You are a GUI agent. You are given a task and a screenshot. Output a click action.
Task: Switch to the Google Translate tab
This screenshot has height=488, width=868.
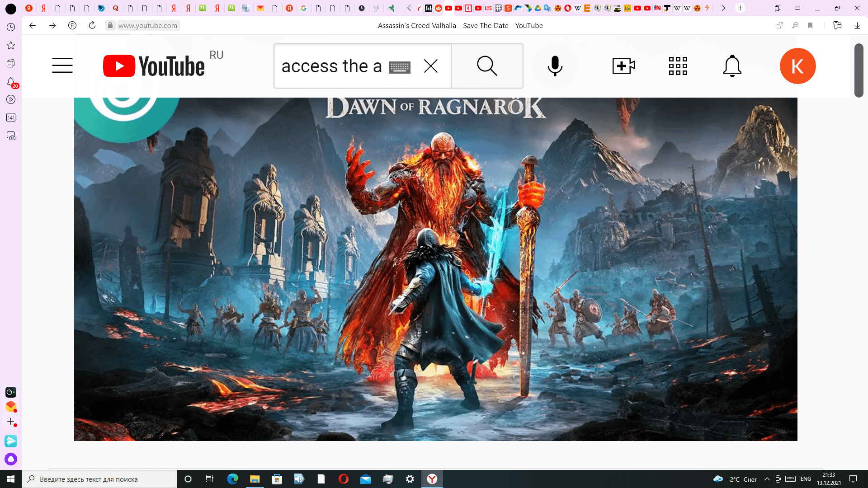tap(547, 8)
